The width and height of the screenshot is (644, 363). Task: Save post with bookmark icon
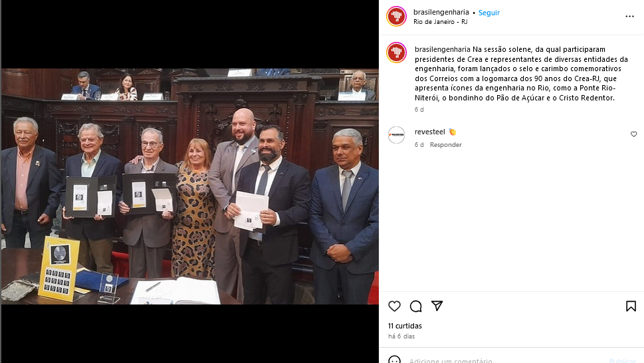click(631, 306)
